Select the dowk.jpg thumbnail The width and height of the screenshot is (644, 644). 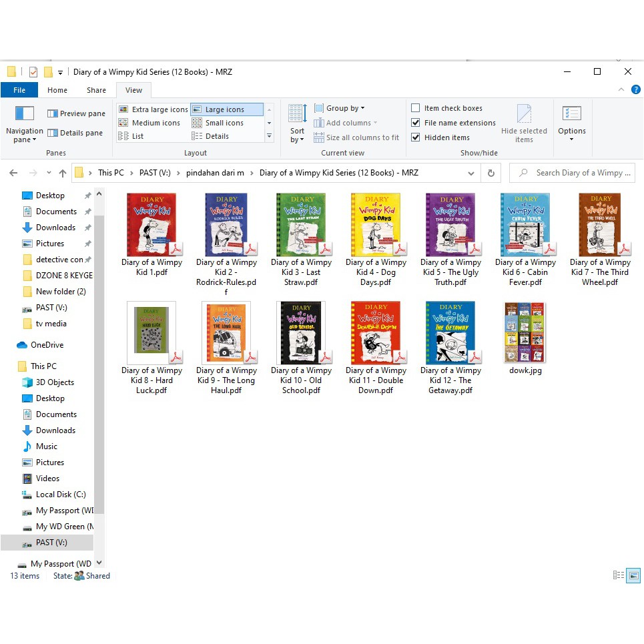(525, 333)
